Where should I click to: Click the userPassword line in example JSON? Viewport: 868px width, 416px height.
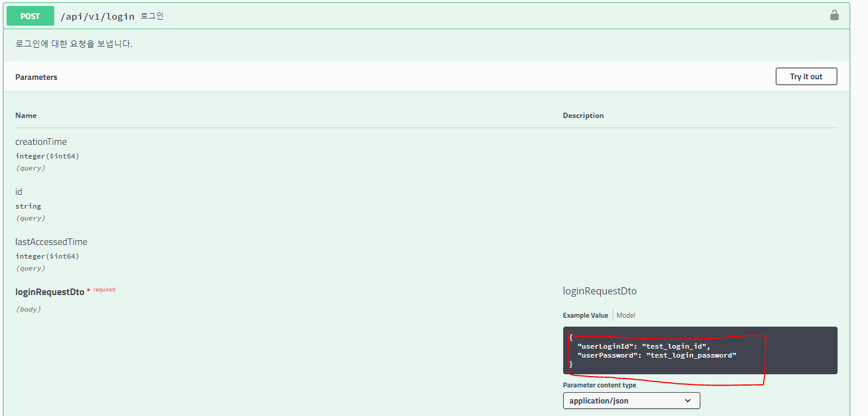point(657,355)
